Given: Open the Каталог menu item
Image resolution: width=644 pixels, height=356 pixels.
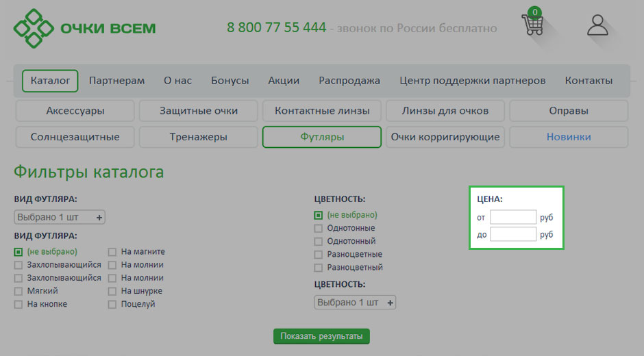Looking at the screenshot, I should point(50,81).
